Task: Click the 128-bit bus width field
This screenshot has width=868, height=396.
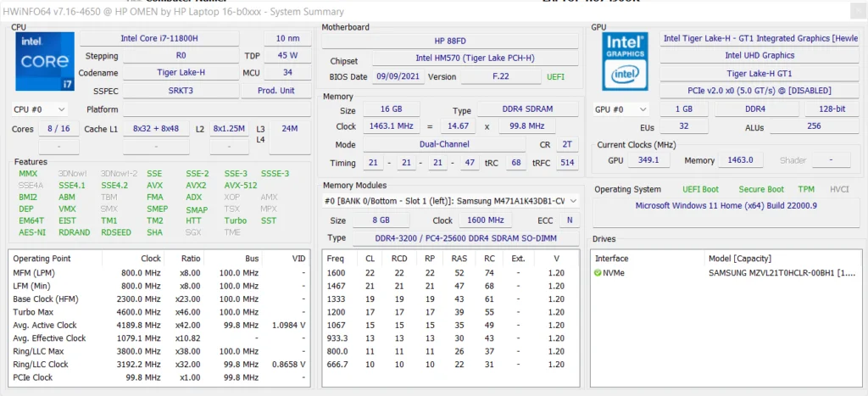Action: coord(832,109)
